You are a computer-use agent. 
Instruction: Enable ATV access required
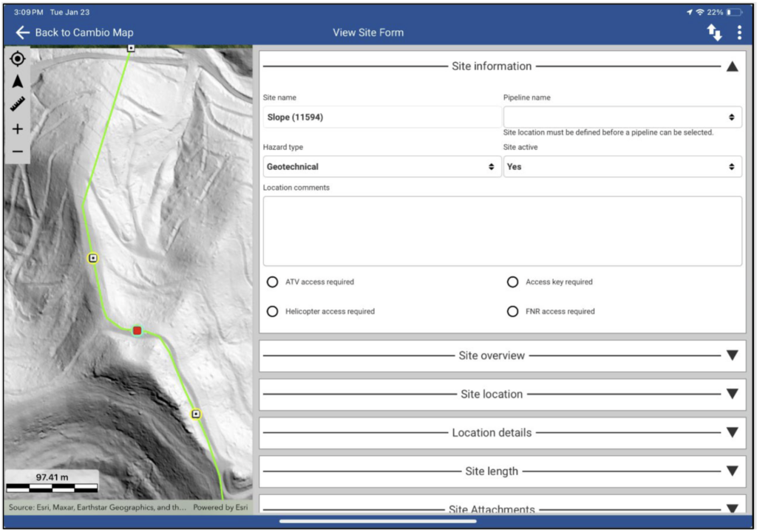click(x=272, y=282)
